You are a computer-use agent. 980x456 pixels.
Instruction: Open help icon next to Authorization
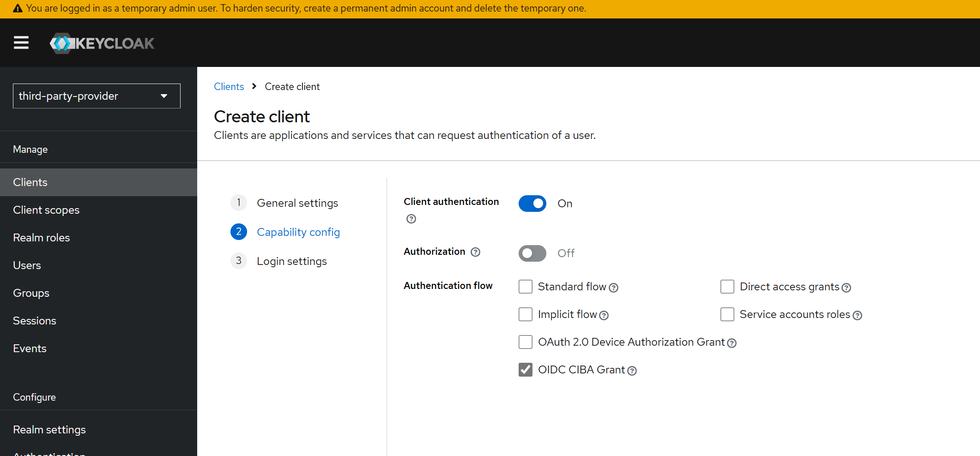[475, 252]
